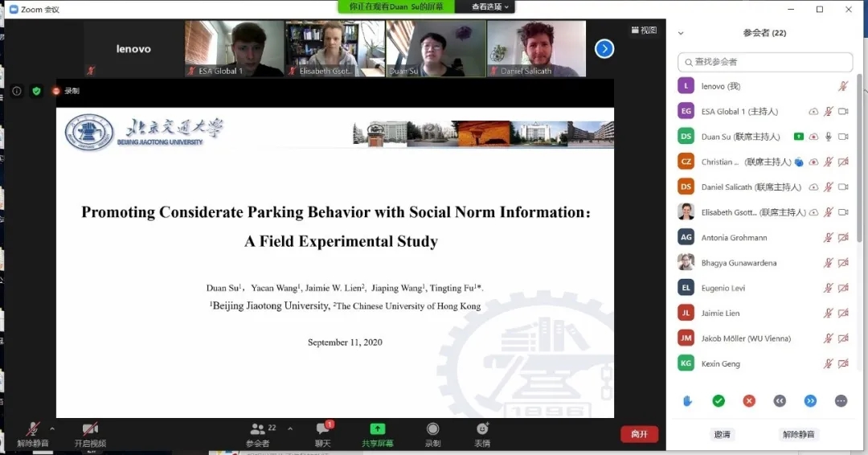Leave the meeting via red button
868x455 pixels.
tap(640, 434)
